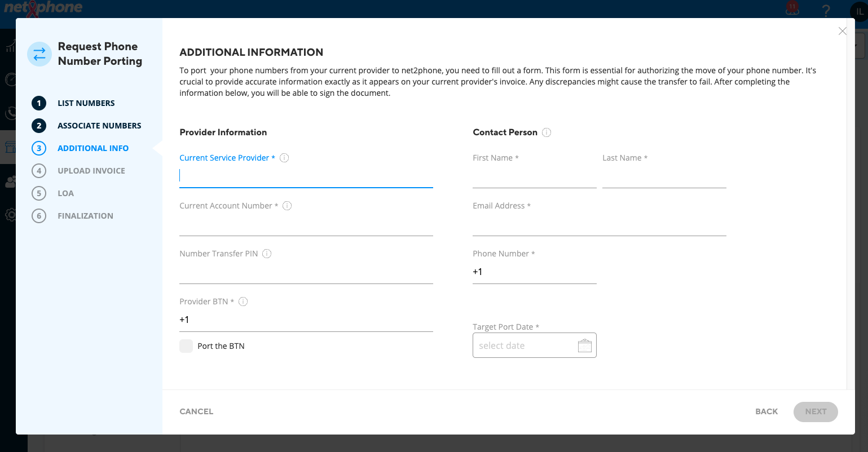This screenshot has width=868, height=452.
Task: Open the help question mark icon
Action: point(826,10)
